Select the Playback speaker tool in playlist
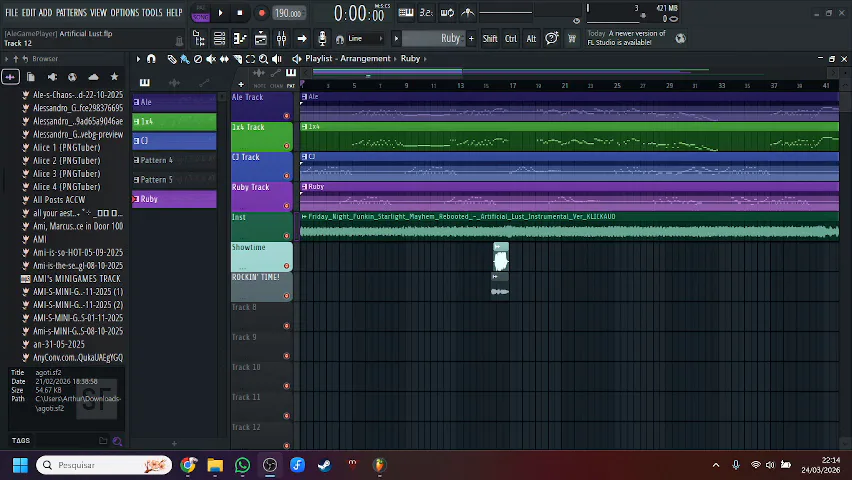 (x=277, y=59)
